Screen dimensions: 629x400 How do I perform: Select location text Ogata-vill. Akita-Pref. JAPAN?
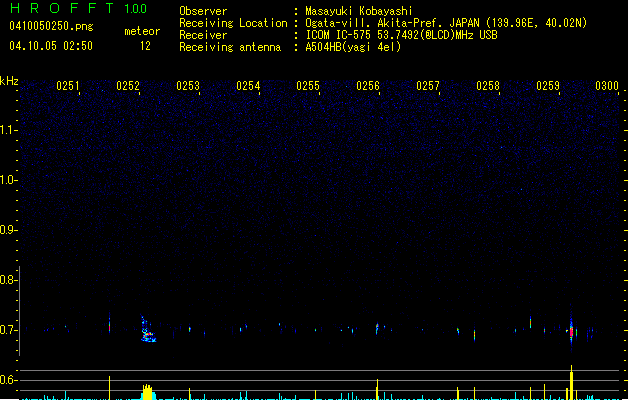[394, 23]
